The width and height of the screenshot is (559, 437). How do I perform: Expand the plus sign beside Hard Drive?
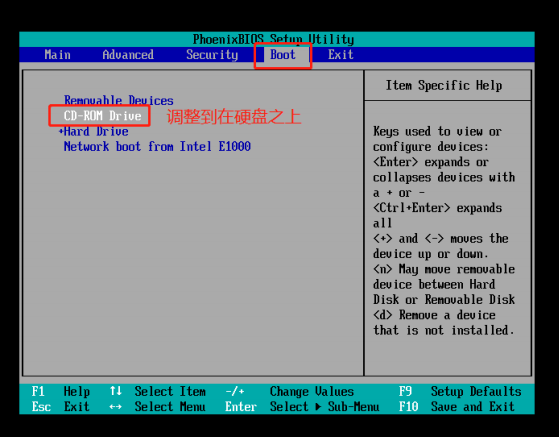click(x=61, y=131)
